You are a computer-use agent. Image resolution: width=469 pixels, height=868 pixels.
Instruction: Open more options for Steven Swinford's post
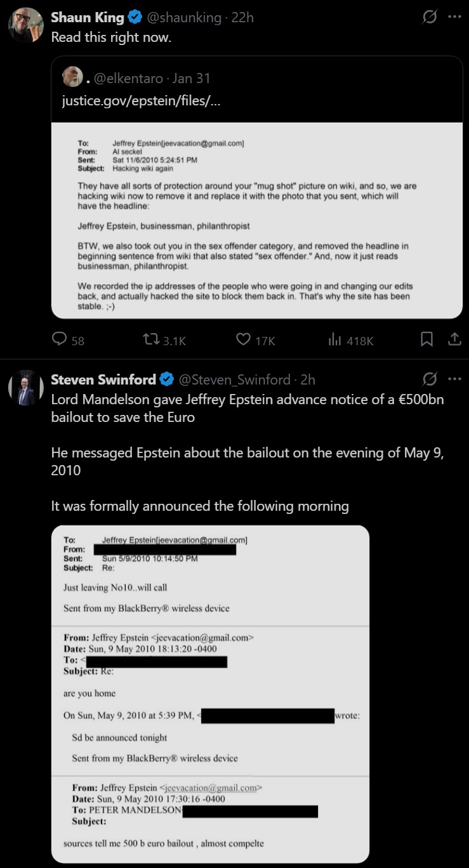pyautogui.click(x=454, y=379)
